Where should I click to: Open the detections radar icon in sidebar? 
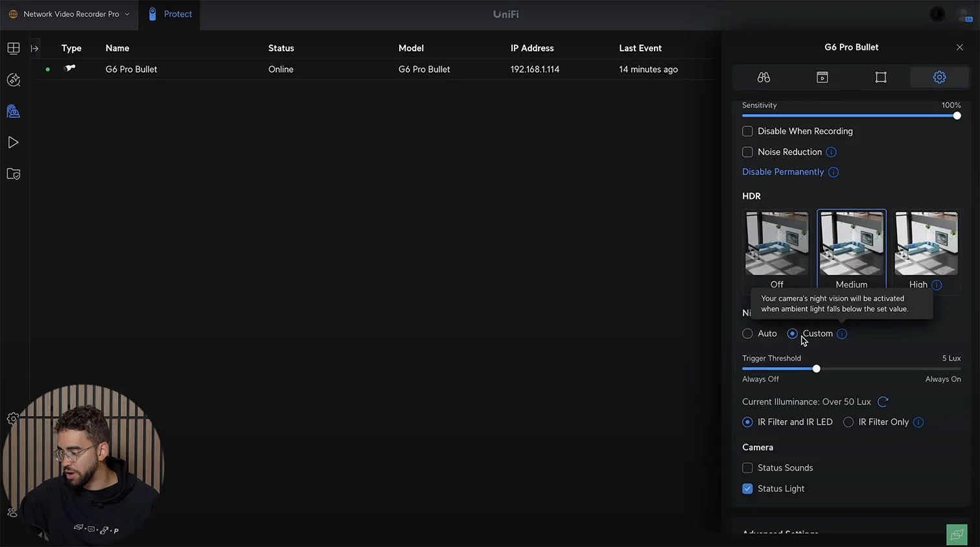tap(14, 80)
